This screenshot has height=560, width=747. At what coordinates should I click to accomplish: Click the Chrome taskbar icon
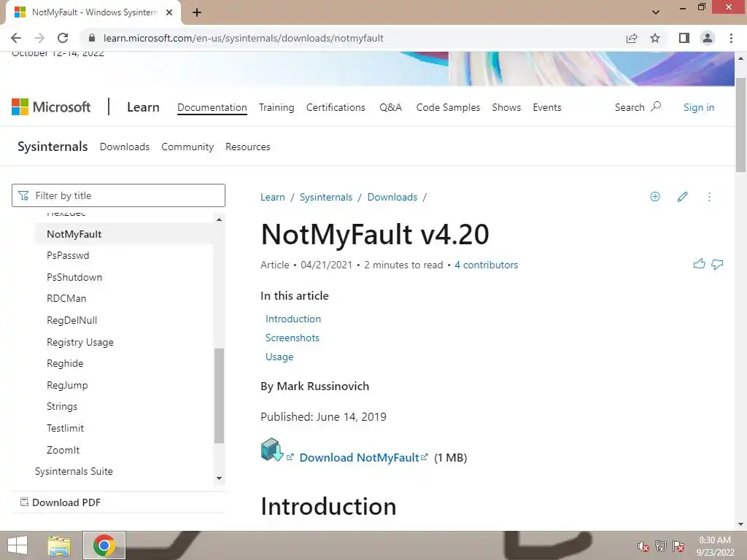click(104, 545)
